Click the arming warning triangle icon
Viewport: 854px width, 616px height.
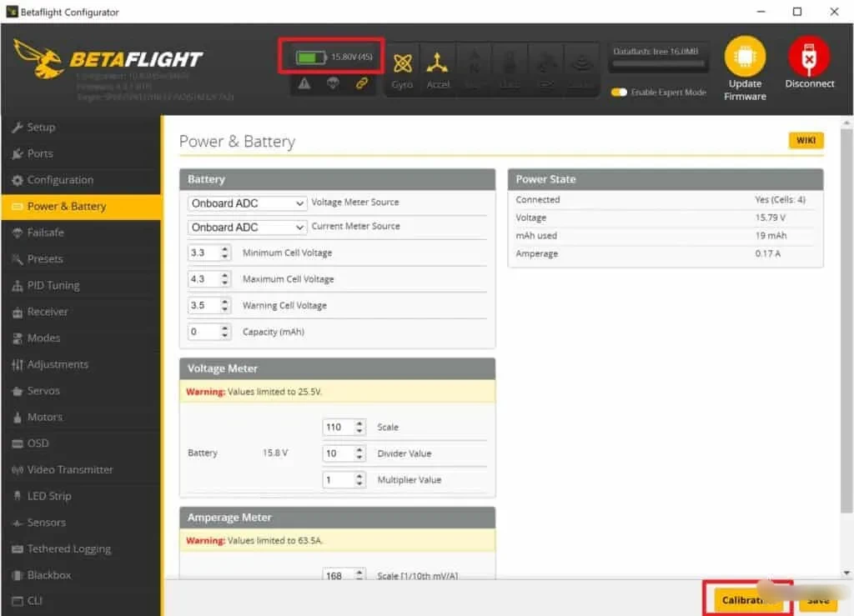[x=304, y=83]
